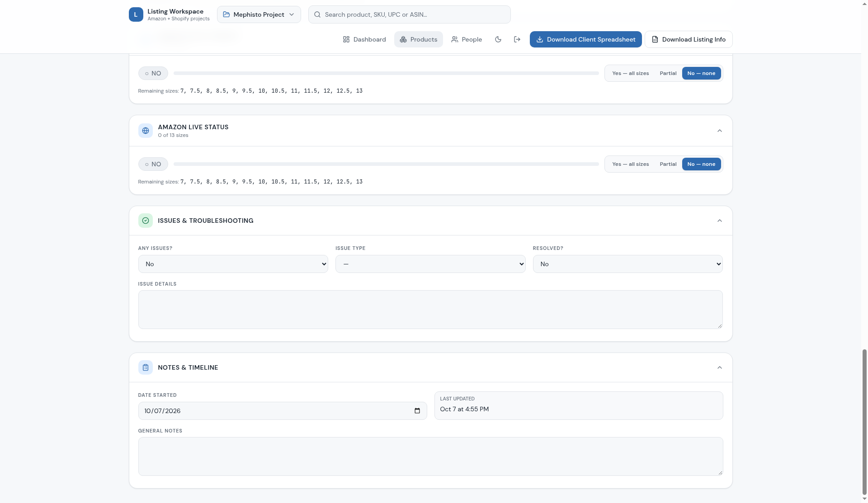
Task: Collapse the Amazon Live Status section
Action: (x=720, y=131)
